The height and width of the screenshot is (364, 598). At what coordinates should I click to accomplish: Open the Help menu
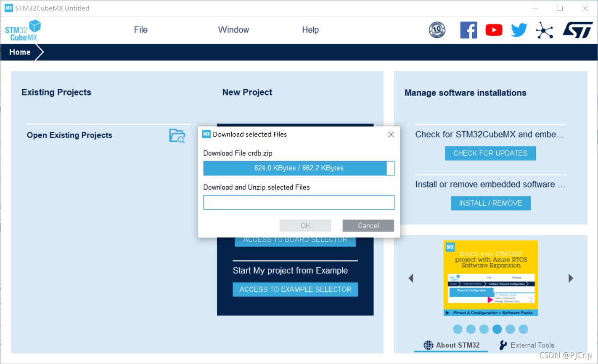point(310,30)
